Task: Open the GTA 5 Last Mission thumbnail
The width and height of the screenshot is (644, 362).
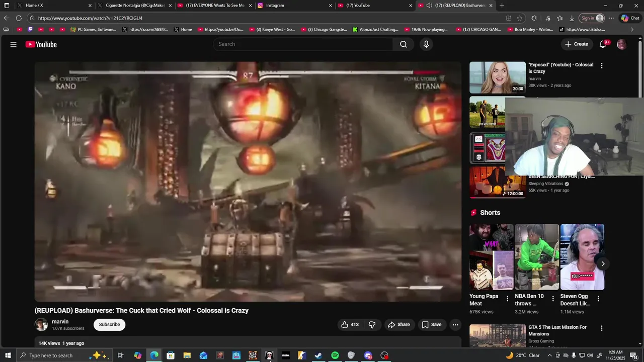Action: [498, 335]
